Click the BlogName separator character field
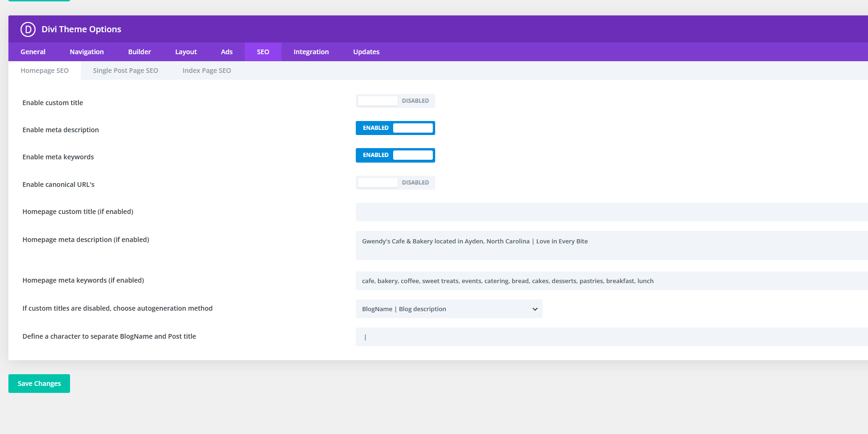 coord(612,337)
